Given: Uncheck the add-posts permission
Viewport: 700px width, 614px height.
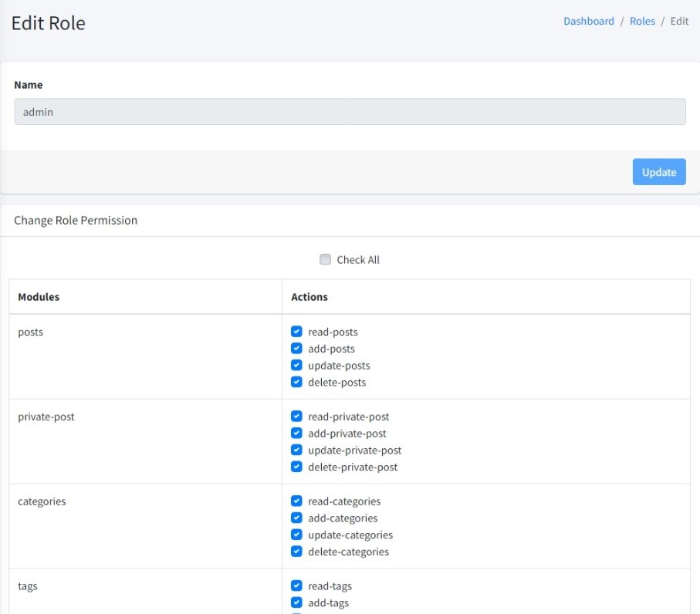Looking at the screenshot, I should point(296,349).
